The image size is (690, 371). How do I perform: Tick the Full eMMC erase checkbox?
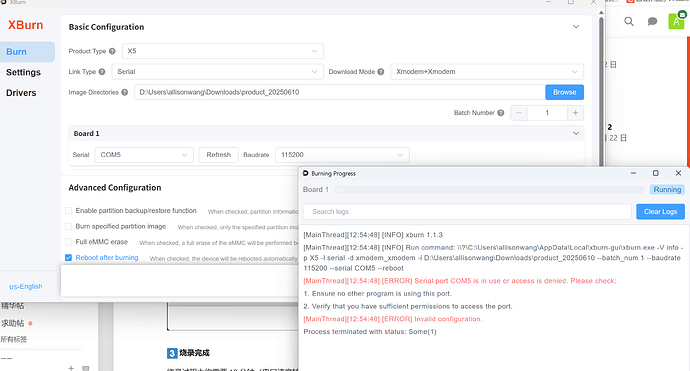(69, 242)
